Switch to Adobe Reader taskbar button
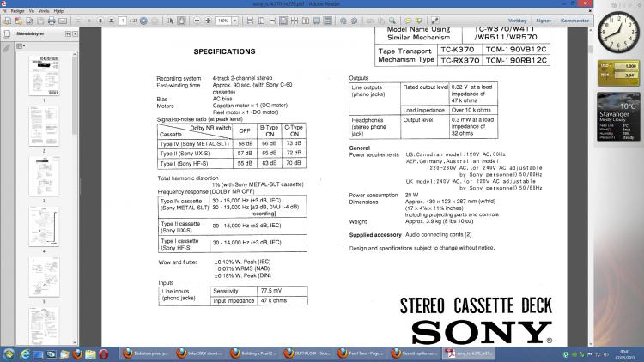 tap(470, 353)
